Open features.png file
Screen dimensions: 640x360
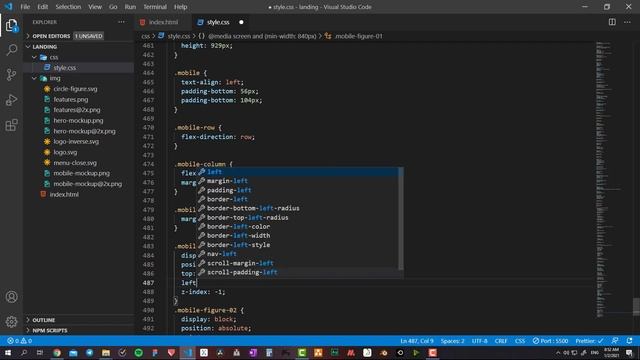(x=71, y=99)
